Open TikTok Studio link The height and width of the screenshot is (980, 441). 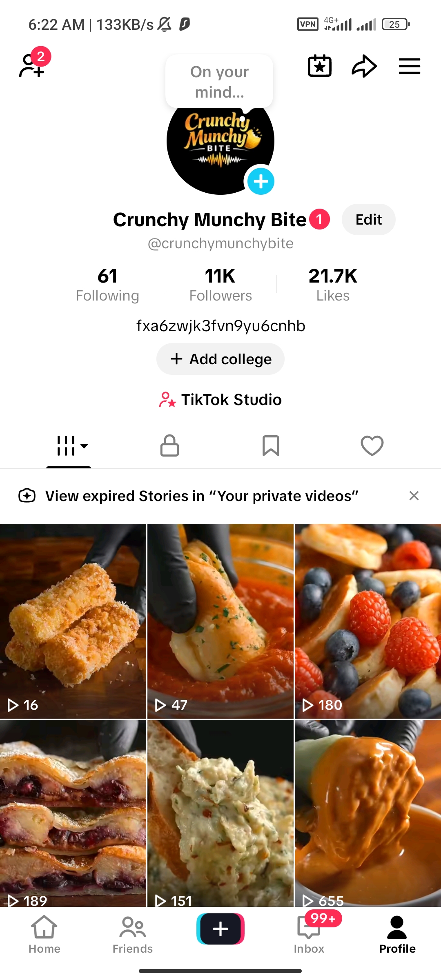[x=220, y=399]
